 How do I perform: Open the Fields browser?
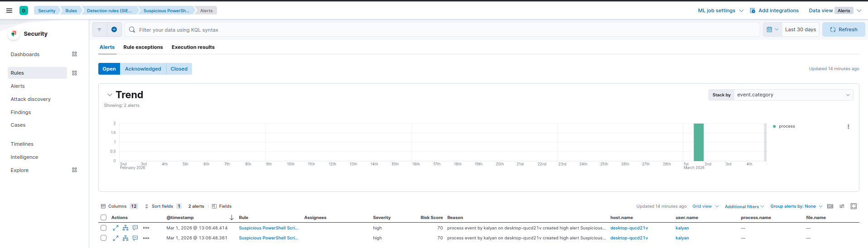click(x=222, y=206)
